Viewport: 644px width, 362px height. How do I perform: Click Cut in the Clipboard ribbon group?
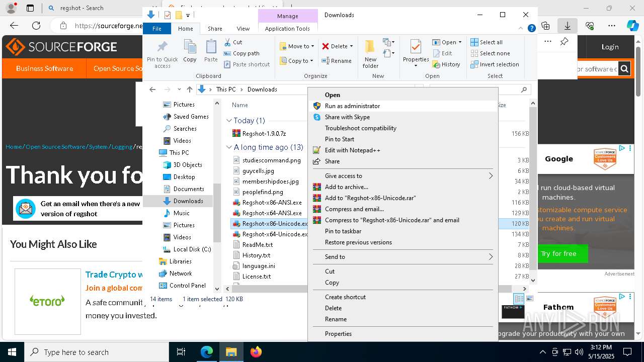tap(233, 42)
